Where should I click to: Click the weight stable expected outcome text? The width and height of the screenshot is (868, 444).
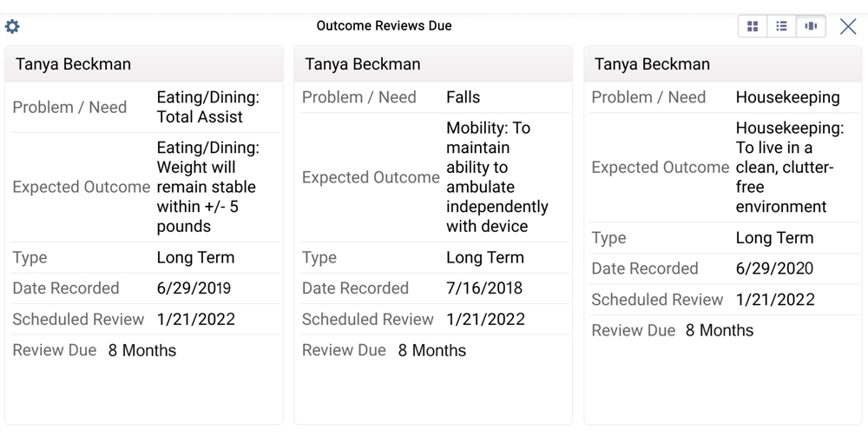[x=208, y=187]
